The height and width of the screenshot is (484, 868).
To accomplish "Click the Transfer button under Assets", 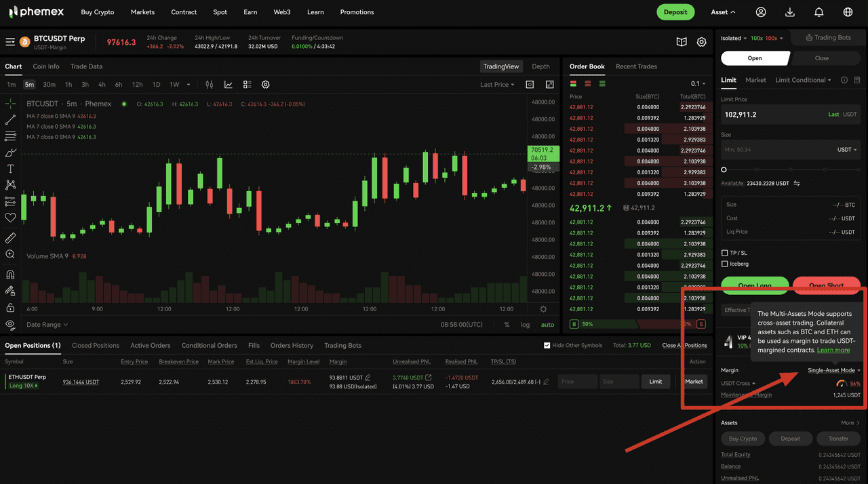I will (838, 439).
